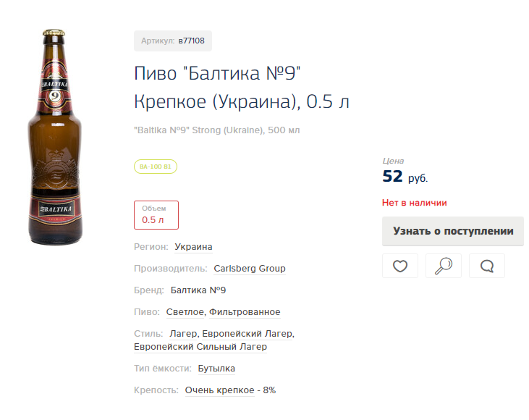
Task: Click the Бутылка container type link
Action: tap(216, 369)
